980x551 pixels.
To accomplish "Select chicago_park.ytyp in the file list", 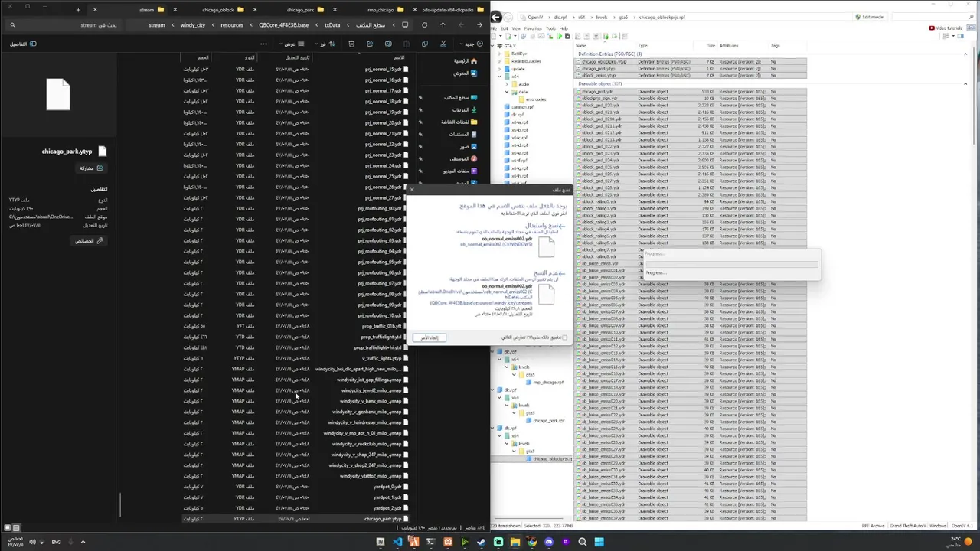I will (387, 519).
